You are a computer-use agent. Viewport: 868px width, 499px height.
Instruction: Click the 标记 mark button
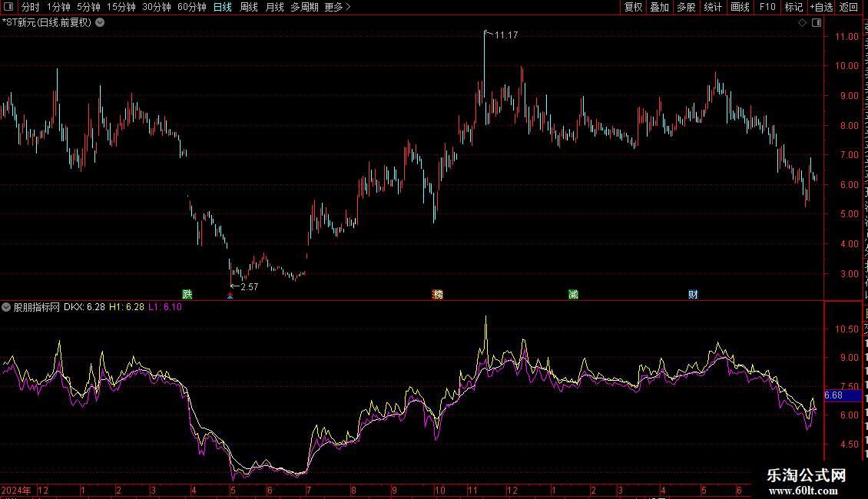tap(793, 7)
